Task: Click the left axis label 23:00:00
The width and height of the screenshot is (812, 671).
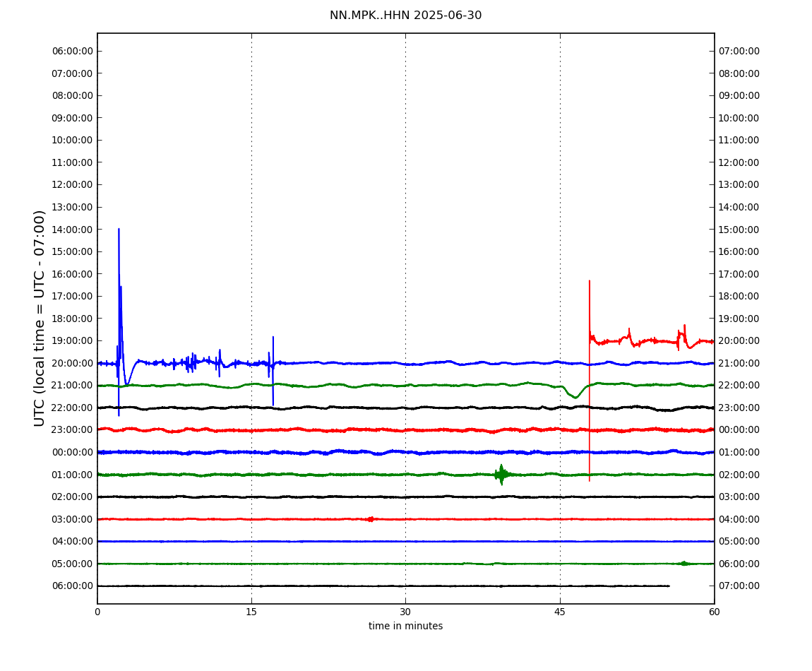Action: click(73, 429)
